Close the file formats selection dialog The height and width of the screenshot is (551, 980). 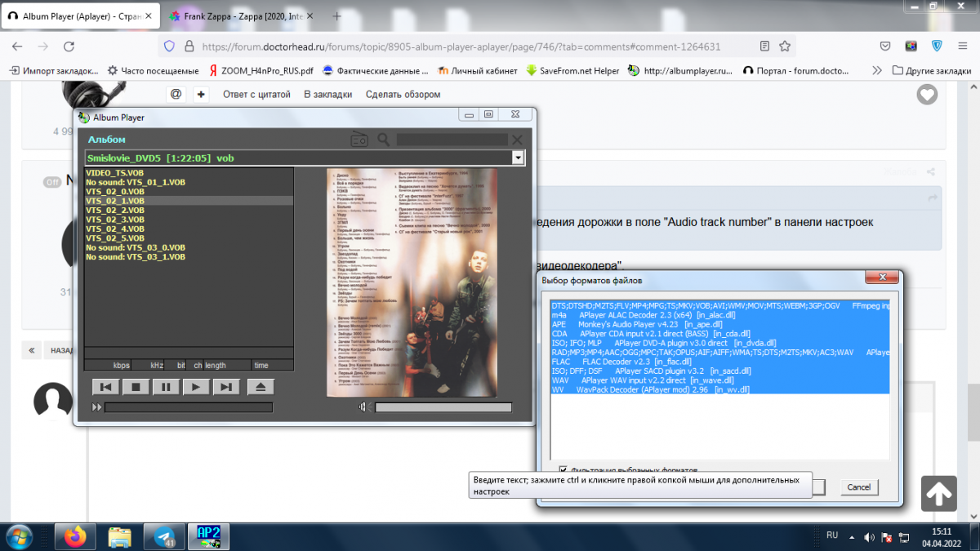[883, 278]
